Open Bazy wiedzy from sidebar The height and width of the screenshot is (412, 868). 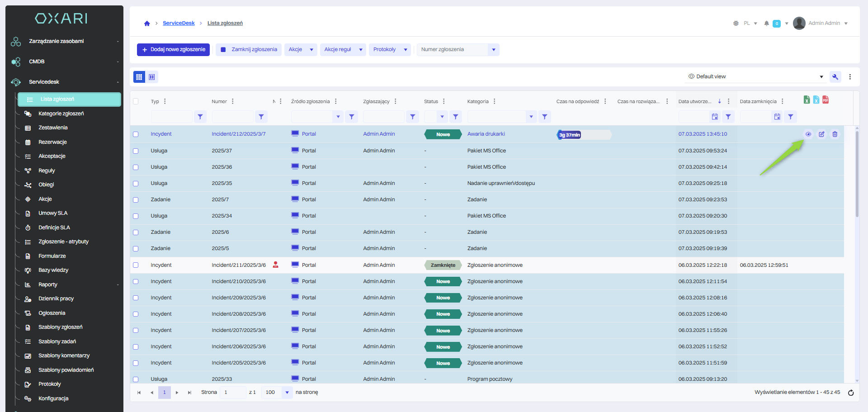(x=53, y=270)
